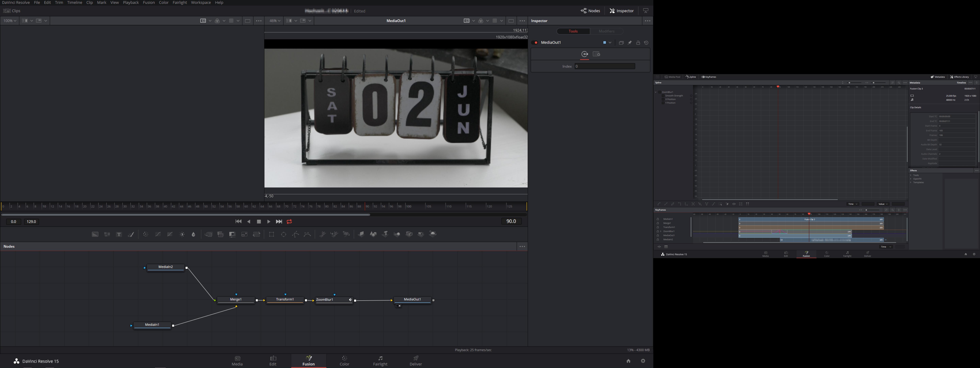Expand the OpenFX effects category
Screen dimensions: 980x368
(911, 179)
